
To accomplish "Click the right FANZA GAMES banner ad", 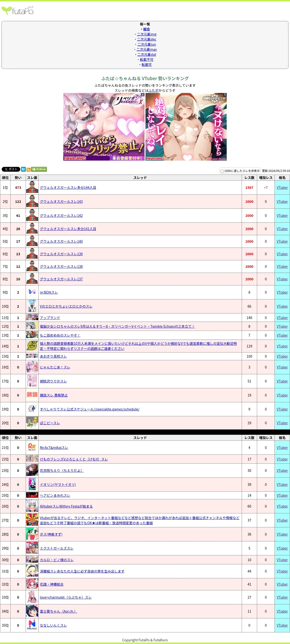I will (x=186, y=127).
